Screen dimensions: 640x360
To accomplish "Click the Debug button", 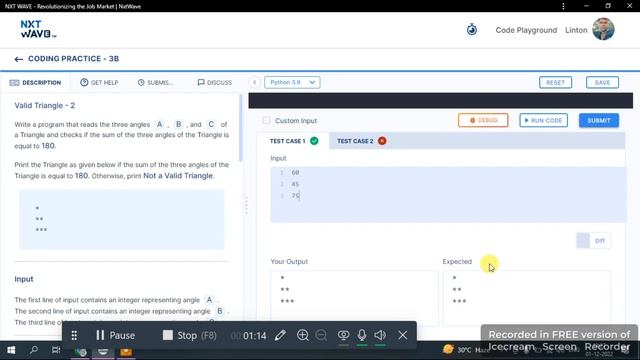I will point(483,120).
